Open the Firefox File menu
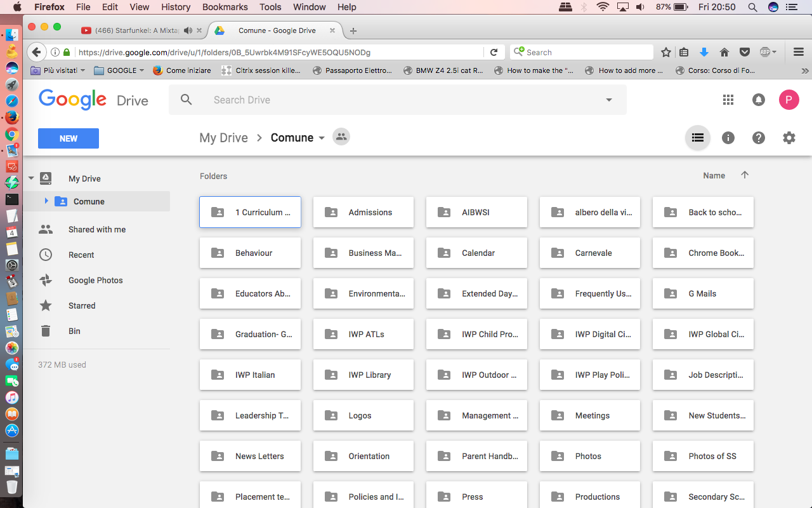 pos(83,7)
